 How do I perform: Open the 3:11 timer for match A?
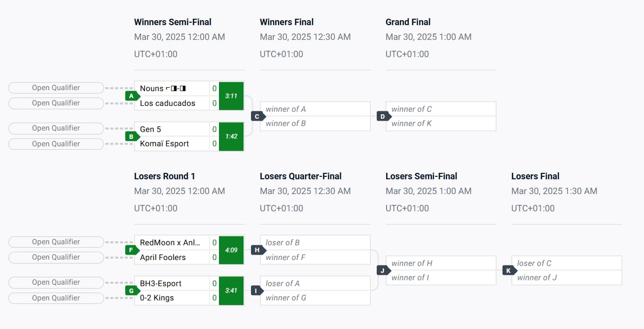(231, 96)
